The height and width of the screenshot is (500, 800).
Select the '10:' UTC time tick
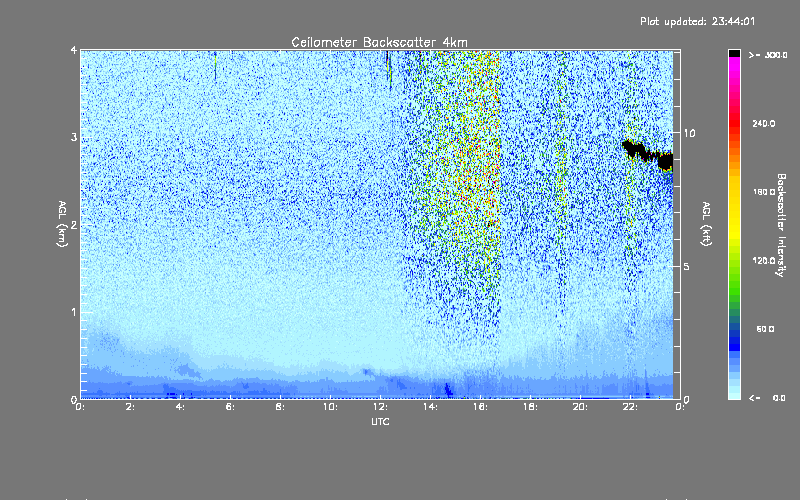tap(330, 407)
